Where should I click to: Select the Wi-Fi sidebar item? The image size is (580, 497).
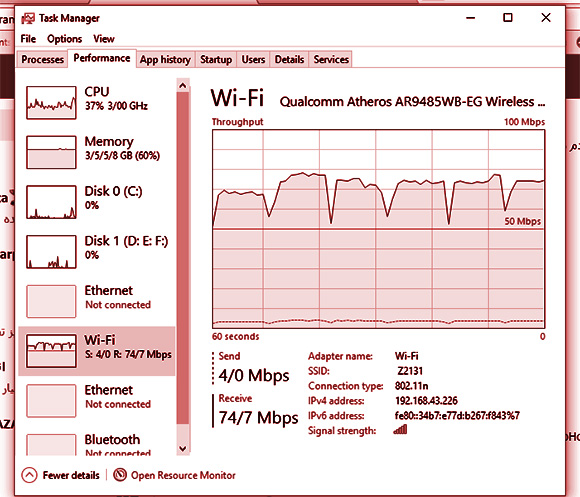(x=96, y=351)
